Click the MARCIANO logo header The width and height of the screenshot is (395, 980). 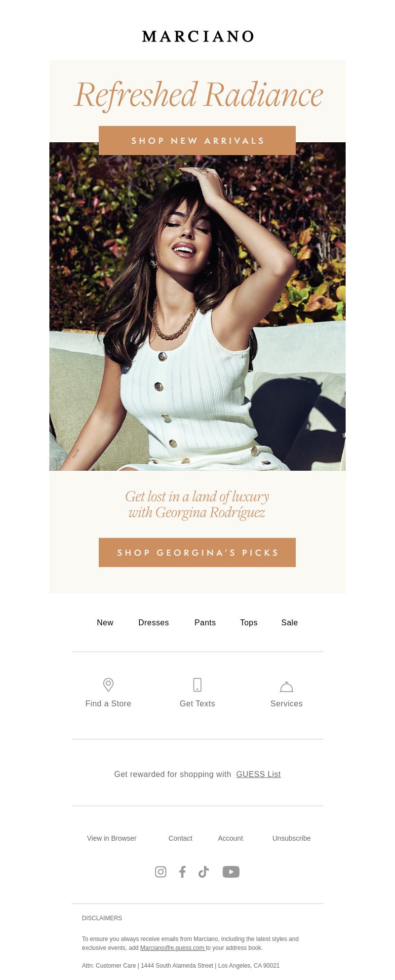(x=197, y=36)
